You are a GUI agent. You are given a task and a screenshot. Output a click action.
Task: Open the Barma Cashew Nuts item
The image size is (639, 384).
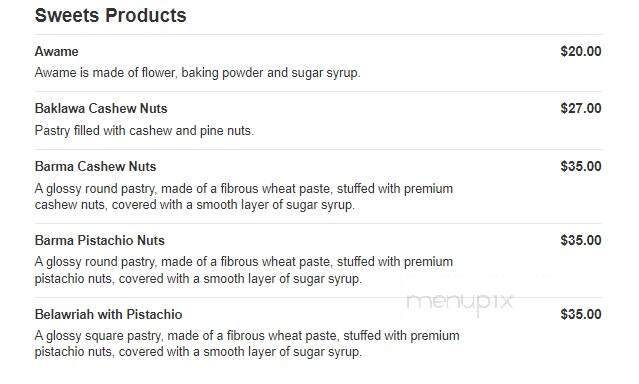click(95, 166)
